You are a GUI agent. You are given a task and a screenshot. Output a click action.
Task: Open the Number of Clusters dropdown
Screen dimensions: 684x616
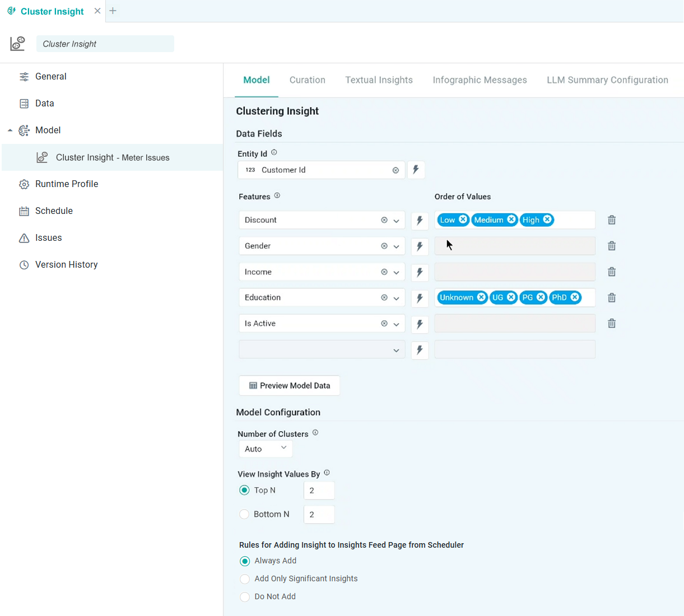click(x=266, y=449)
